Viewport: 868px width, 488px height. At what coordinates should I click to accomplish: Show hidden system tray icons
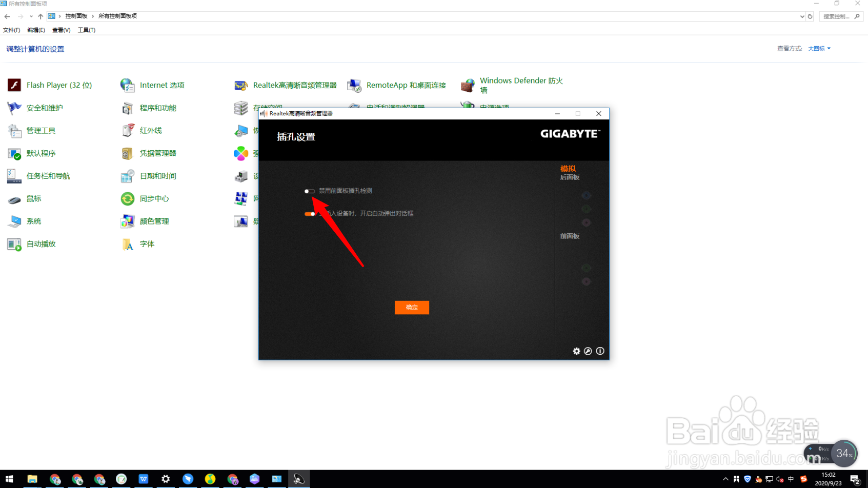coord(725,479)
